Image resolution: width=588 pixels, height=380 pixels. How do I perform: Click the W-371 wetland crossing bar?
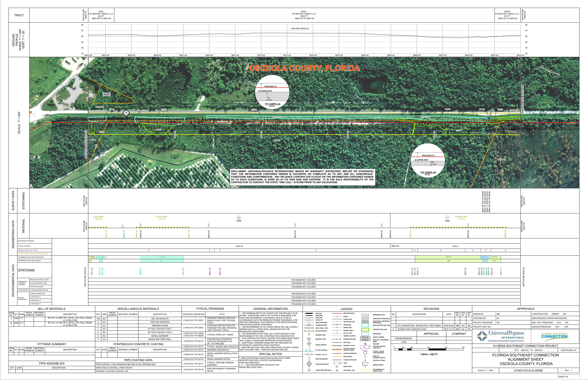pyautogui.click(x=448, y=257)
